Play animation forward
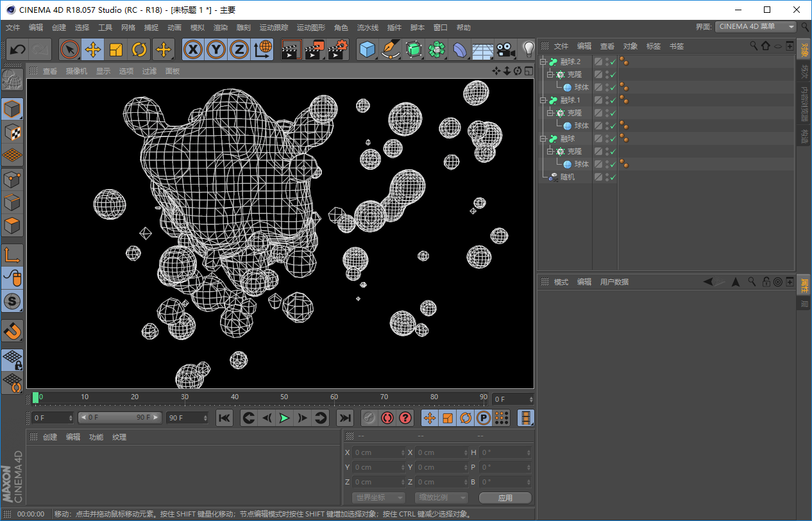Viewport: 812px width, 521px height. [284, 418]
